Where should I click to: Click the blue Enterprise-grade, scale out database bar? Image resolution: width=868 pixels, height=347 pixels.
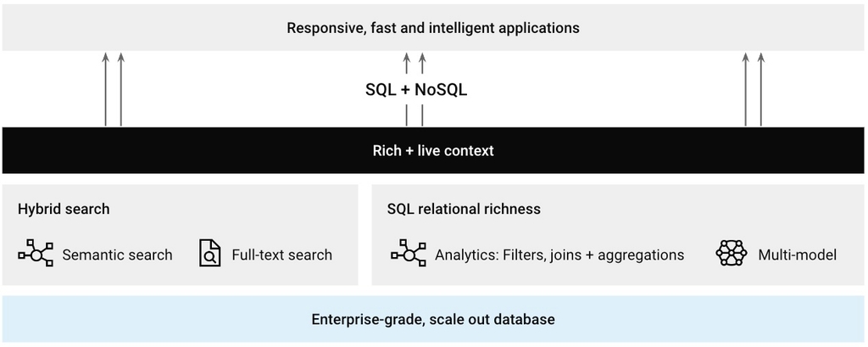(x=433, y=319)
